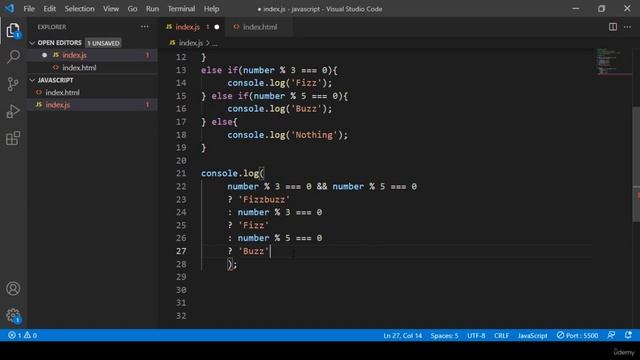Click the unsaved dot on index.js tab
The image size is (640, 360).
click(217, 27)
